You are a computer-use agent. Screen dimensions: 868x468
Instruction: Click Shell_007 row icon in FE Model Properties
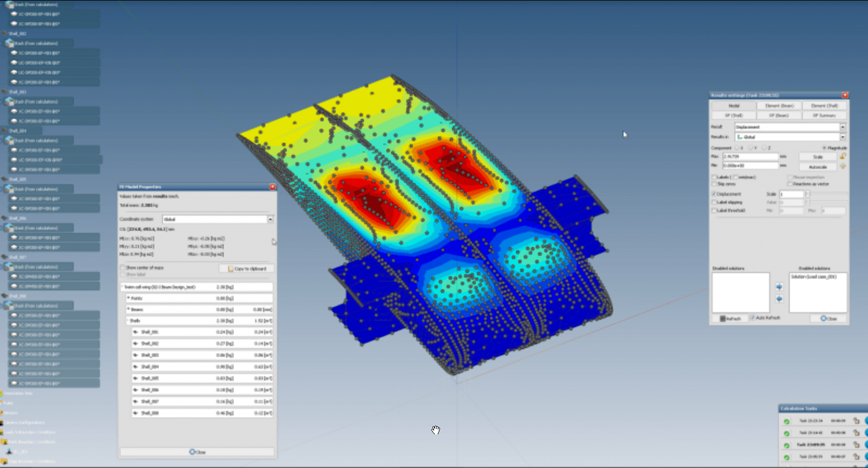[135, 402]
